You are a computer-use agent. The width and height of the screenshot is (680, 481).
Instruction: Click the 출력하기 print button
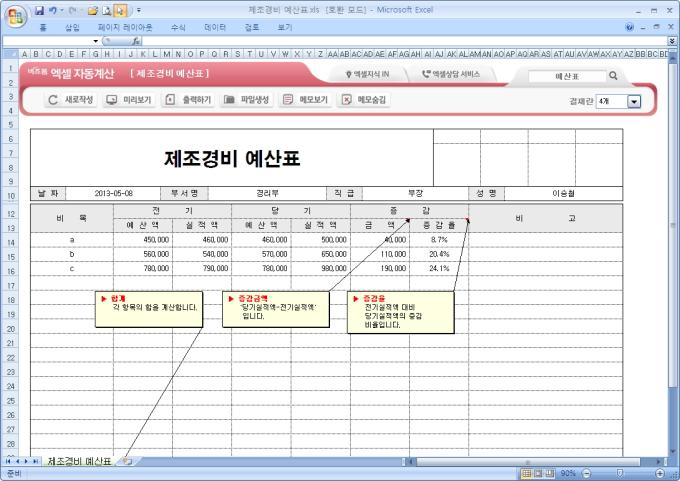(188, 100)
